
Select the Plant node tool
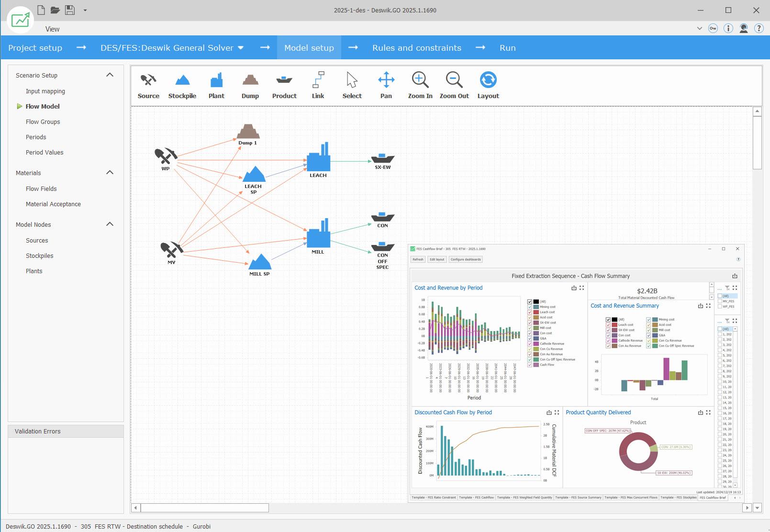216,86
